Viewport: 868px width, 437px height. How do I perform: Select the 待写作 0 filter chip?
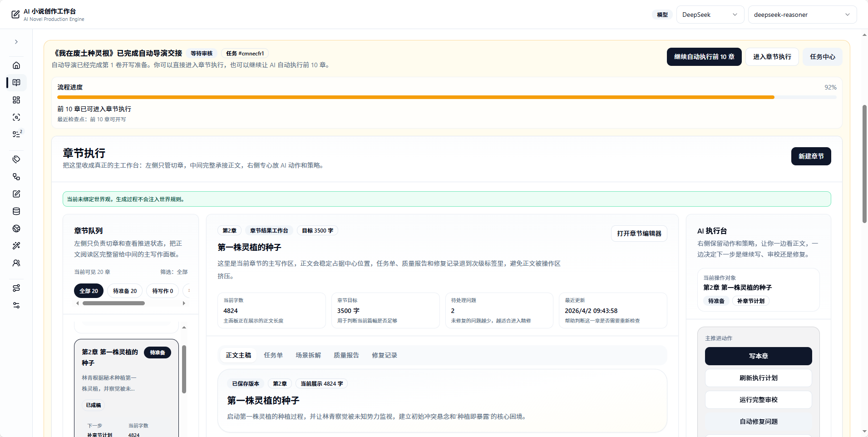(162, 291)
